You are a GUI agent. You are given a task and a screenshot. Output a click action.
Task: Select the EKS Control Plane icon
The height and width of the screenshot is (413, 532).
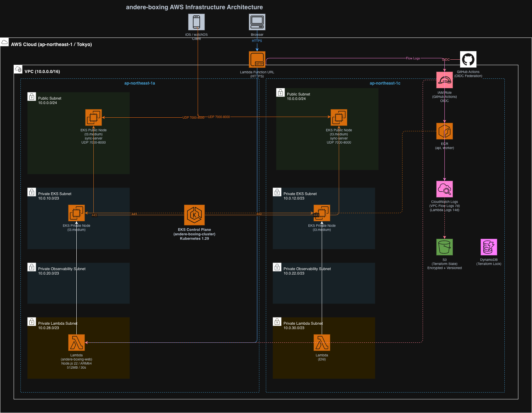(x=194, y=215)
